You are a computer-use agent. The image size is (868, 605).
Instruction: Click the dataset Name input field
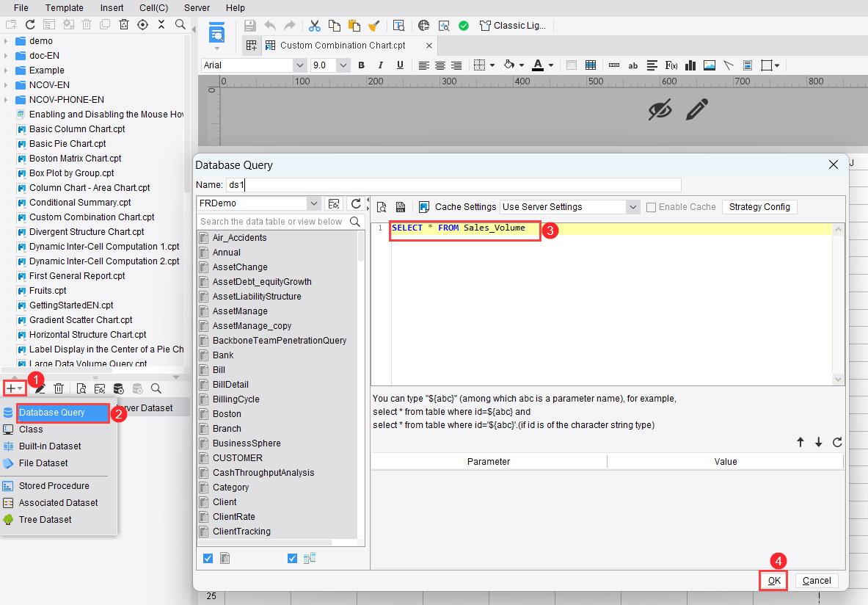(x=453, y=185)
